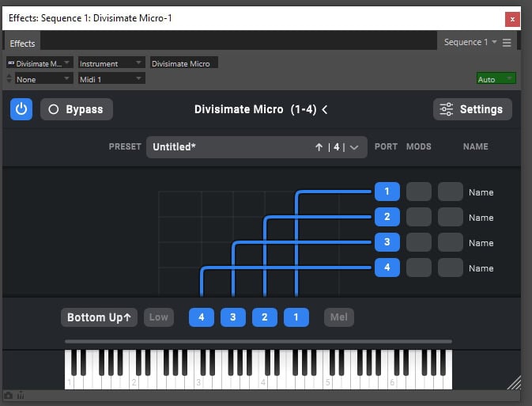Open the preset list chevron

tap(354, 147)
